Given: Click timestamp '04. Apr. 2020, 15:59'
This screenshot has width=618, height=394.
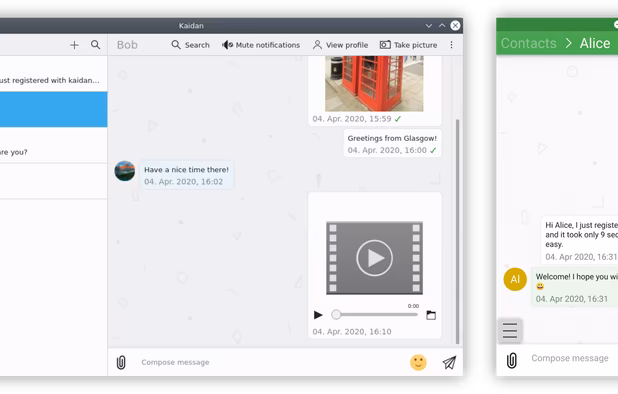Looking at the screenshot, I should click(x=352, y=119).
